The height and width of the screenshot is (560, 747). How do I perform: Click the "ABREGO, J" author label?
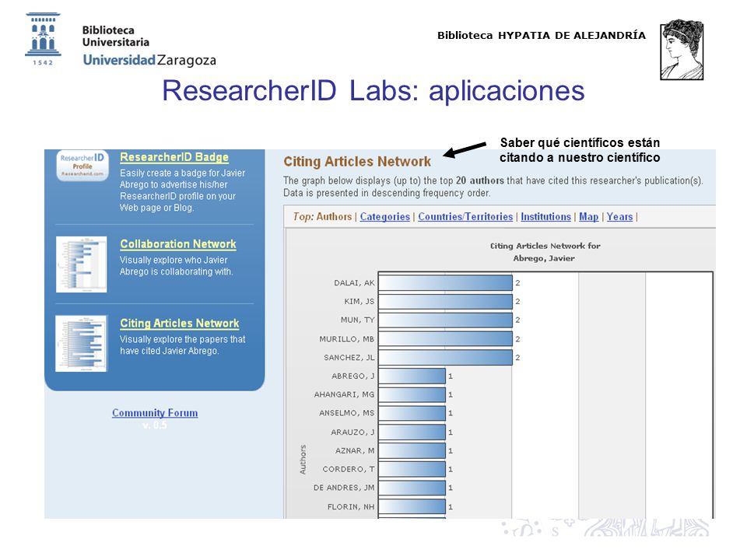click(x=353, y=376)
